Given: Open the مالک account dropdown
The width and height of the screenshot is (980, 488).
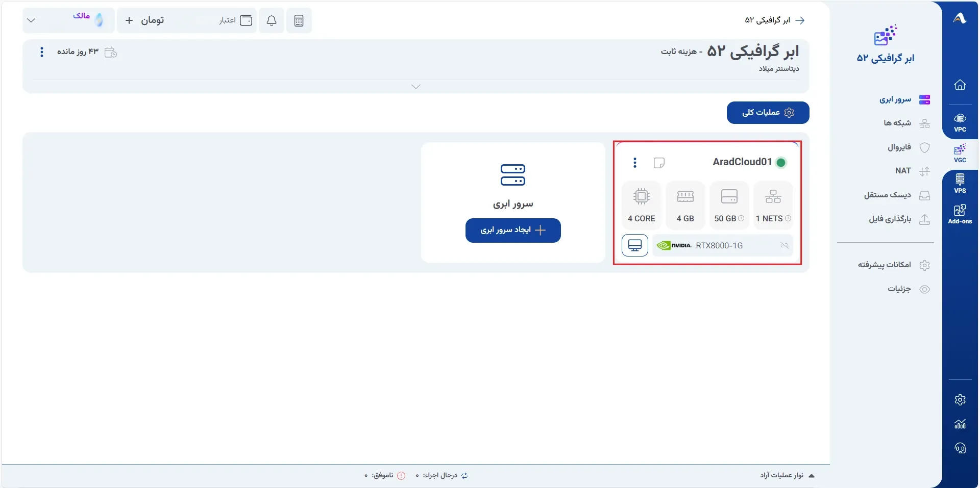Looking at the screenshot, I should click(x=68, y=20).
